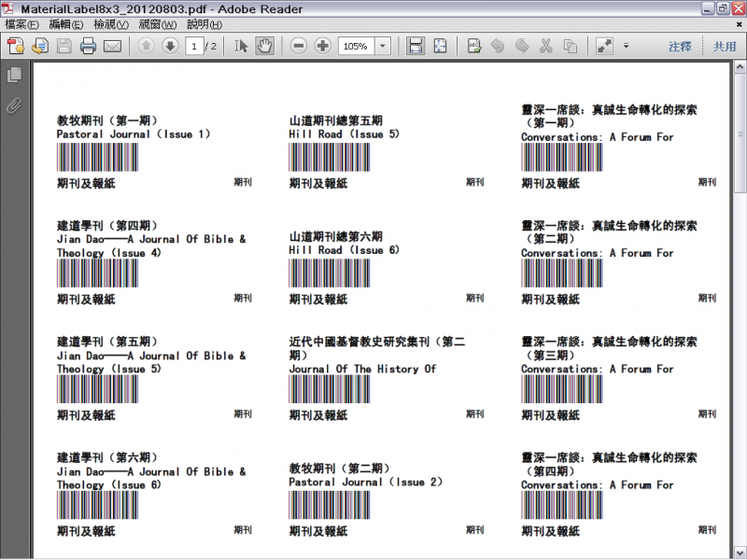Open the 注释 comment pane

[x=680, y=46]
